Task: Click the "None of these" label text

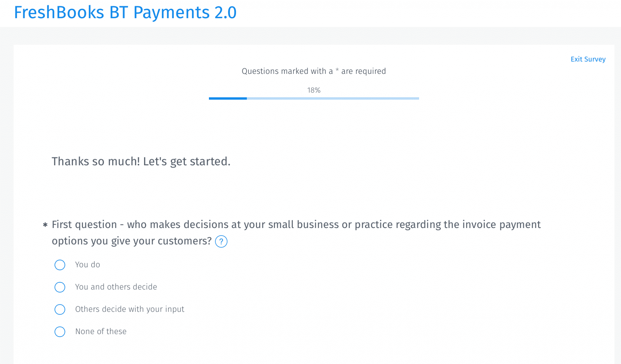Action: click(101, 331)
